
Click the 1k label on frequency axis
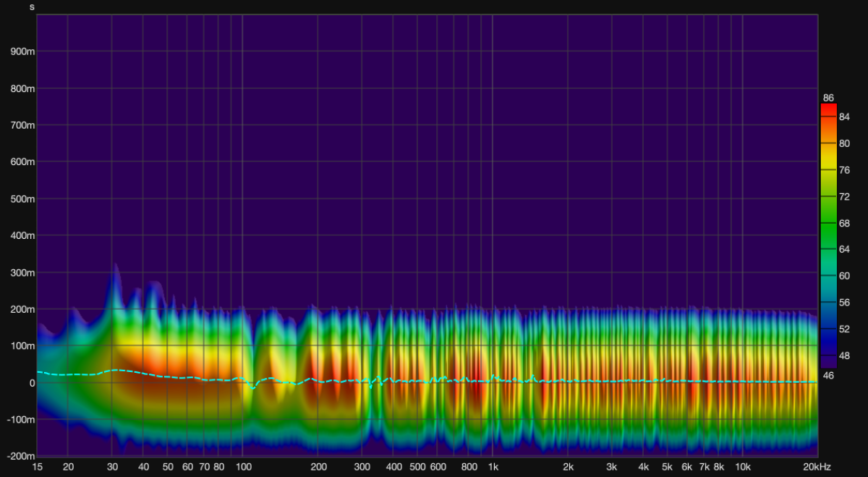(493, 467)
